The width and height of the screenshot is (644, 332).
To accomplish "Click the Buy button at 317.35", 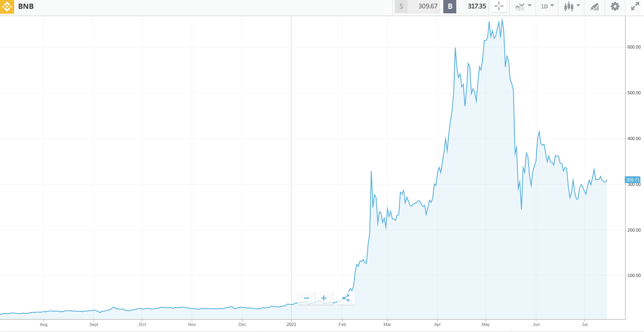I will [466, 6].
